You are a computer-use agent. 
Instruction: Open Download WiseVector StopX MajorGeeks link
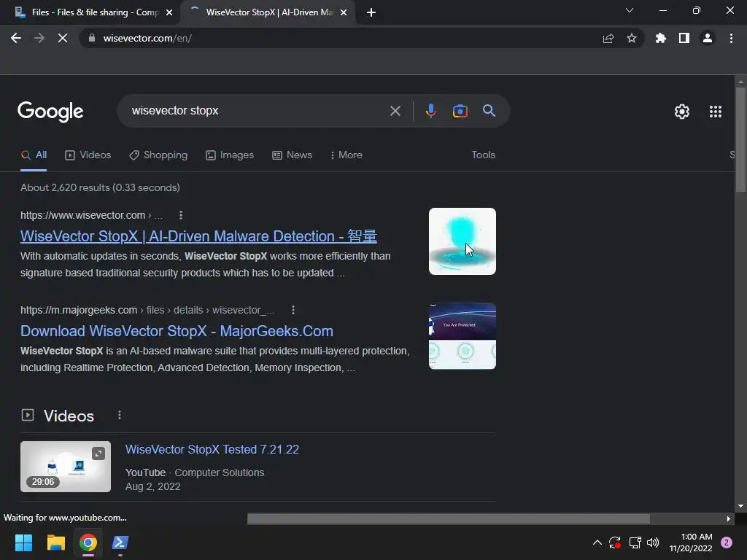[x=177, y=331]
